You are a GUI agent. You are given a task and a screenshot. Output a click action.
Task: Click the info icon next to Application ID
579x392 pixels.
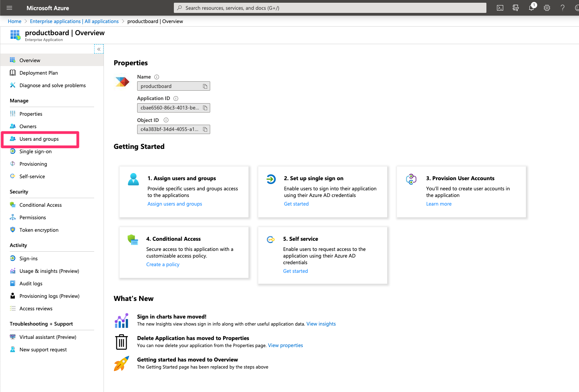tap(176, 98)
